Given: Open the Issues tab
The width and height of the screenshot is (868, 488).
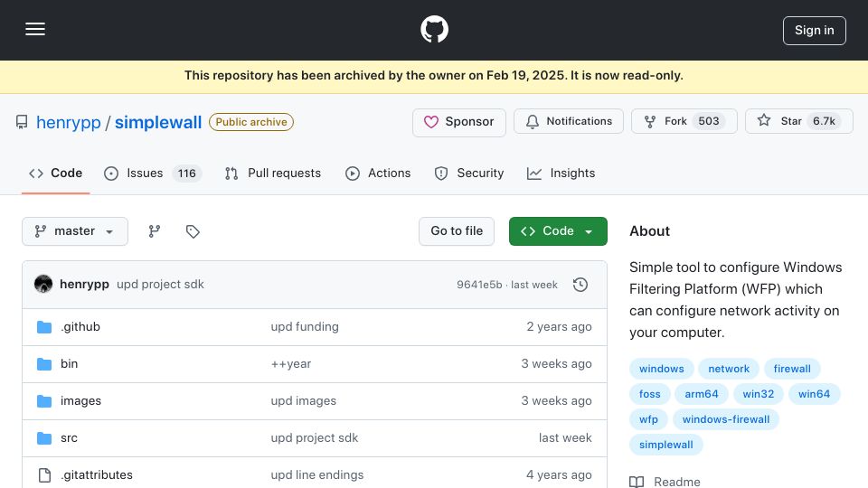Looking at the screenshot, I should (152, 174).
